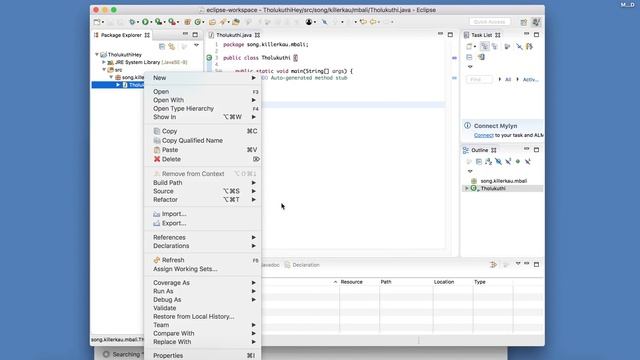Select Copy Qualified Name menu entry

tap(203, 140)
